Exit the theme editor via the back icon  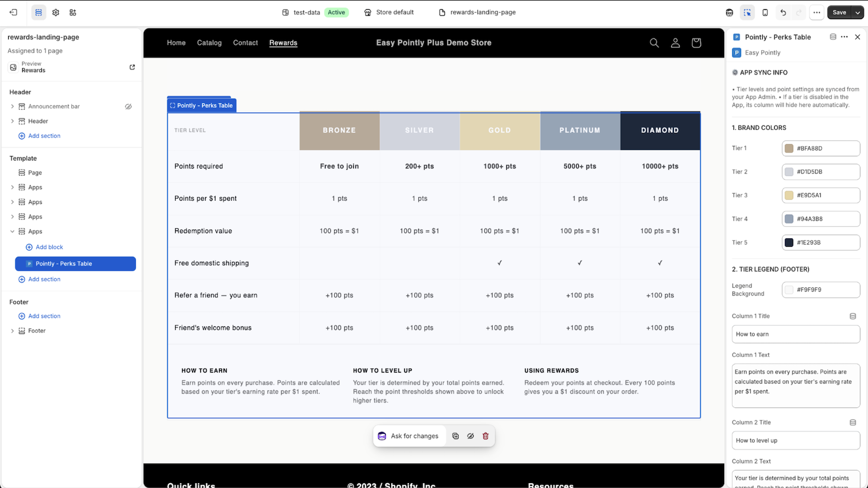tap(14, 12)
